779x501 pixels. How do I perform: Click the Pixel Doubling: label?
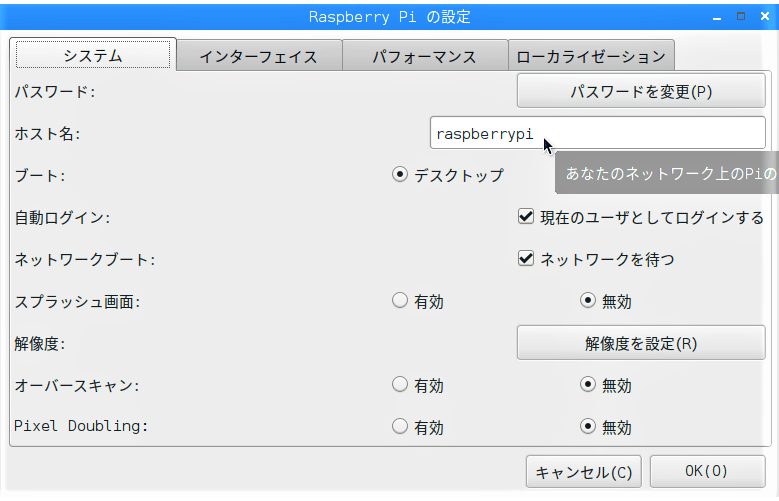(x=81, y=426)
